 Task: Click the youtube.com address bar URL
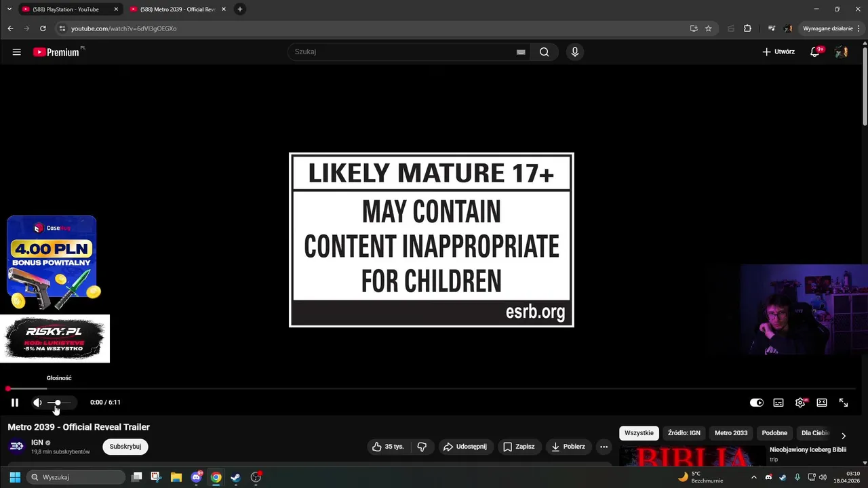click(x=123, y=28)
